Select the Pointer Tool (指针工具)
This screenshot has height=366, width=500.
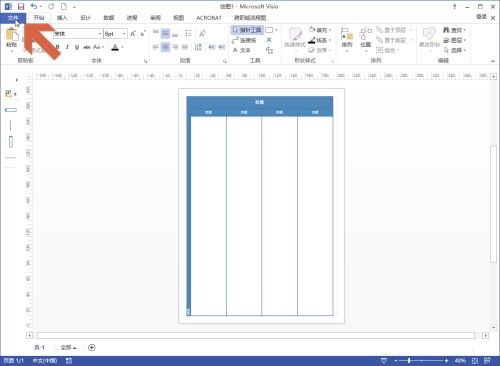247,30
